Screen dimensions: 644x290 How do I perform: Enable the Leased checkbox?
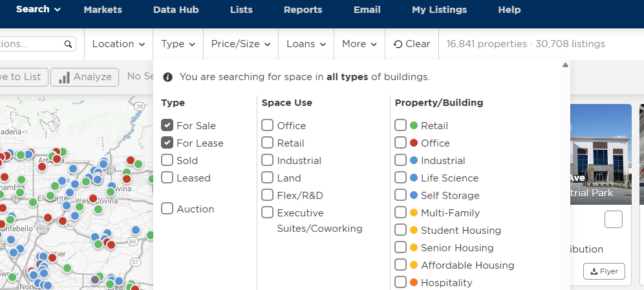[167, 178]
